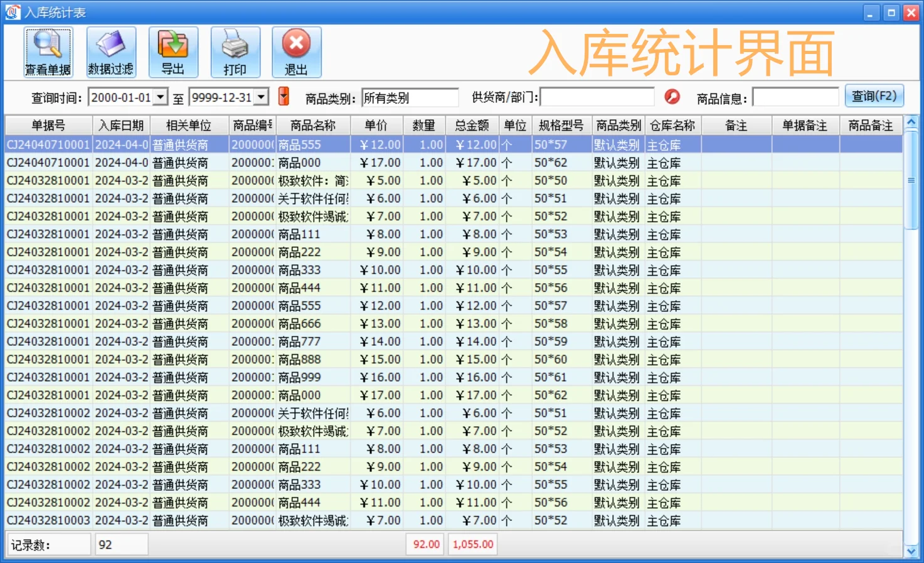Click the 商品信息 search input field
Image resolution: width=924 pixels, height=563 pixels.
tap(795, 97)
